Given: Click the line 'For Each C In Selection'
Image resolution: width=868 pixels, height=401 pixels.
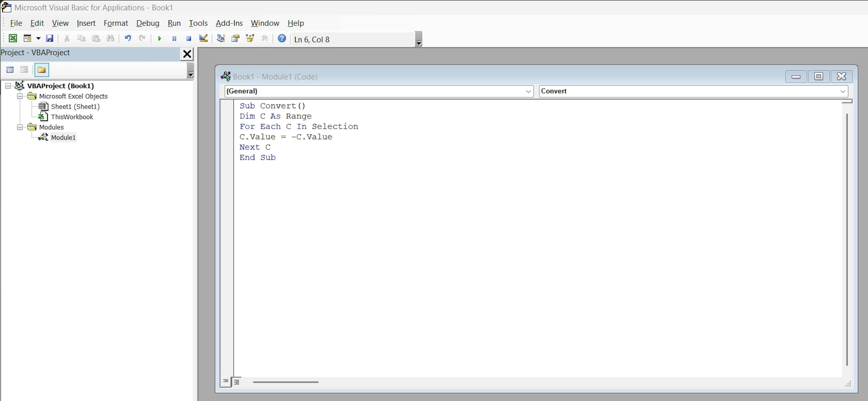Looking at the screenshot, I should click(299, 126).
